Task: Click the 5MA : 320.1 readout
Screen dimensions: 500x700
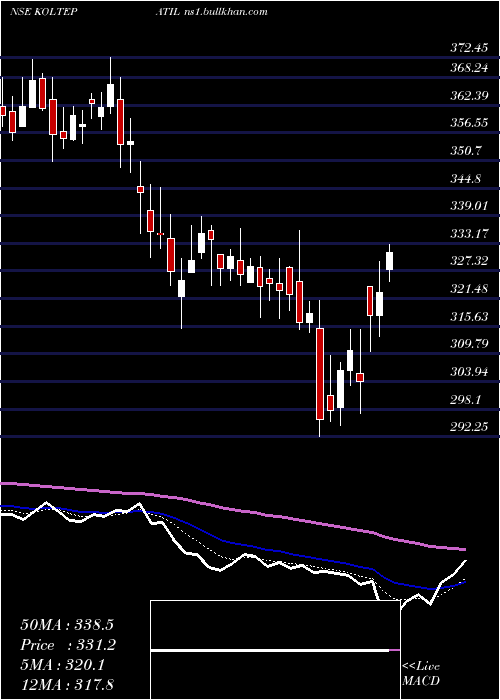Action: (62, 665)
